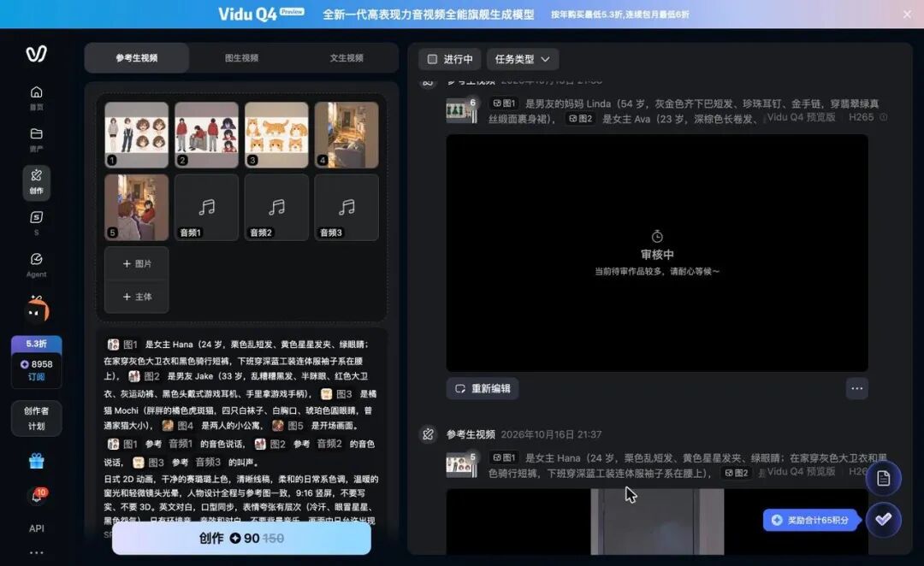This screenshot has width=924, height=566.
Task: Open the S storyboard sidebar icon
Action: (x=36, y=222)
